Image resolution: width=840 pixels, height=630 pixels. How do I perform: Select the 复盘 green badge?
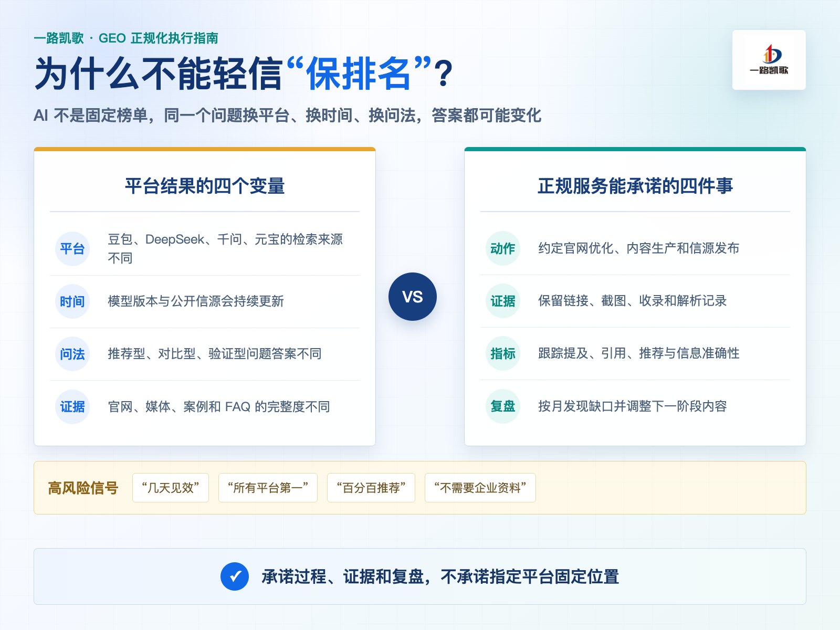[503, 406]
